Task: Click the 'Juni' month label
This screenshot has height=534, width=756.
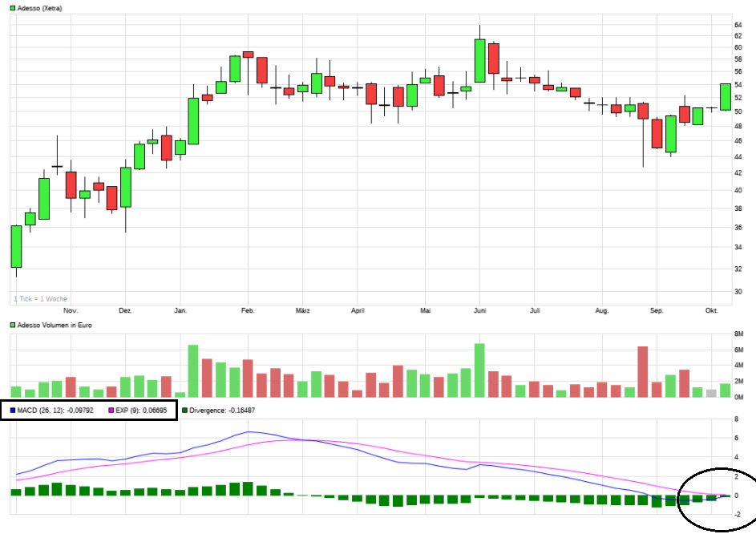Action: (x=479, y=310)
